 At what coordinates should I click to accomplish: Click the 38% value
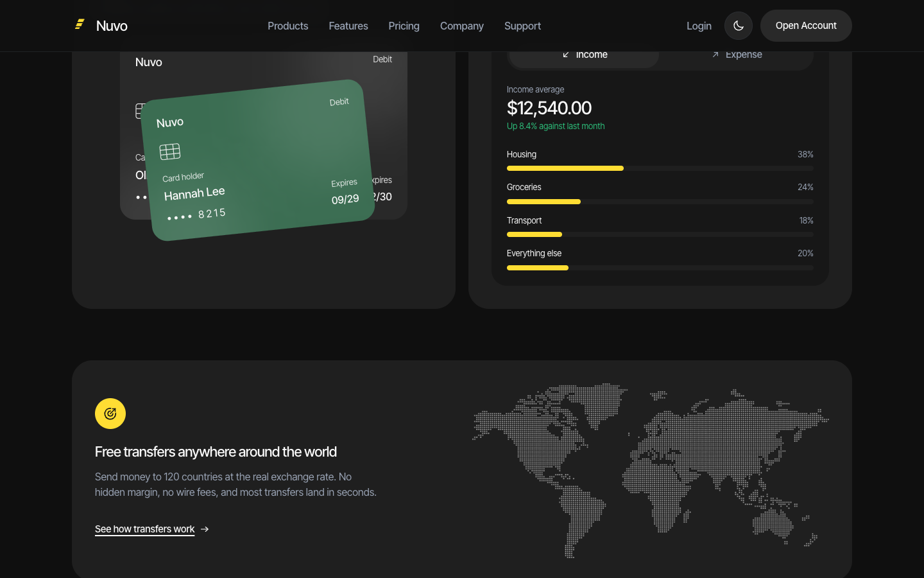click(805, 155)
